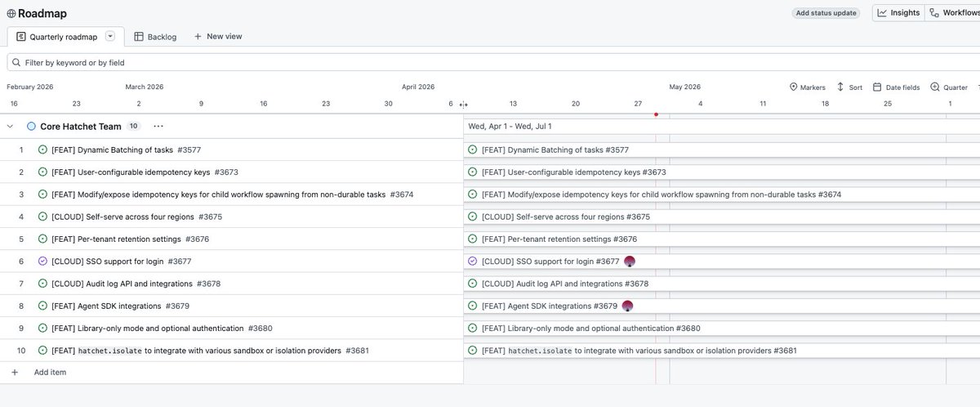This screenshot has width=980, height=407.
Task: Click status icon of row 10 hatchet.isolate
Action: coord(42,351)
